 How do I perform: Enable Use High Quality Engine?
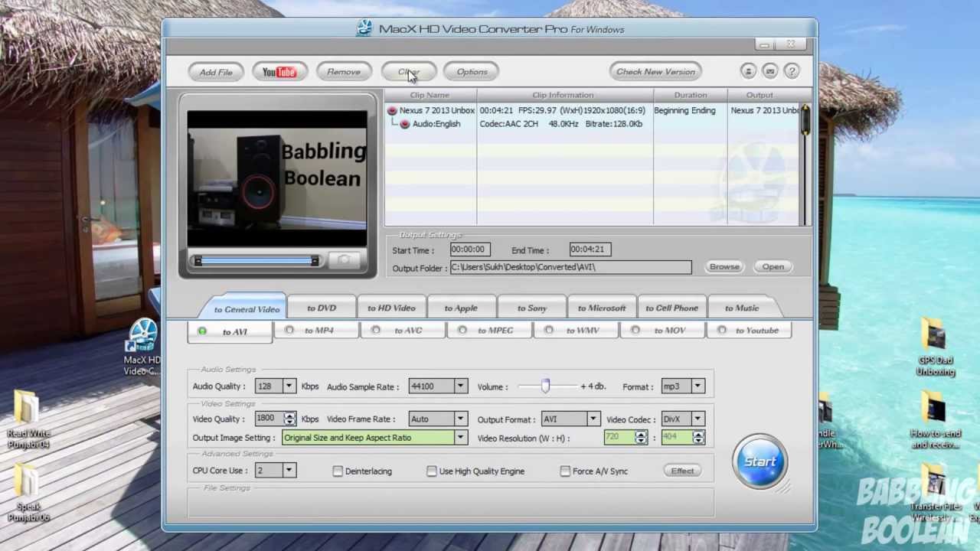(432, 471)
